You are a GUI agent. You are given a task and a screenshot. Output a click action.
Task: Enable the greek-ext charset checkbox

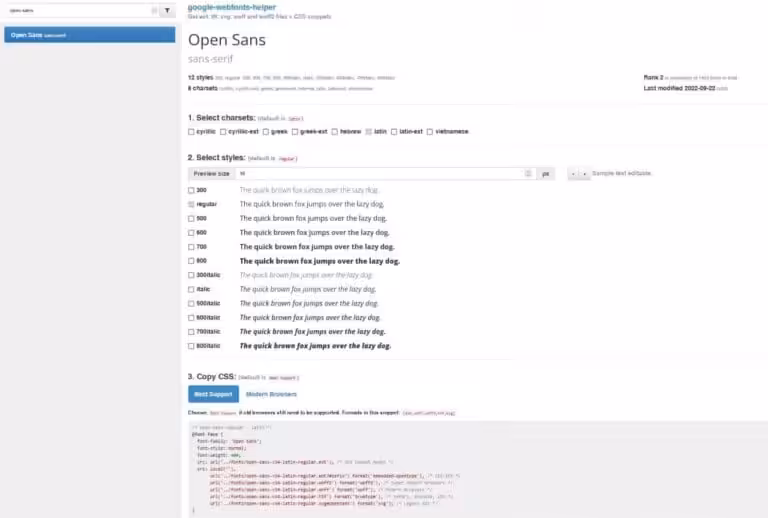point(294,132)
